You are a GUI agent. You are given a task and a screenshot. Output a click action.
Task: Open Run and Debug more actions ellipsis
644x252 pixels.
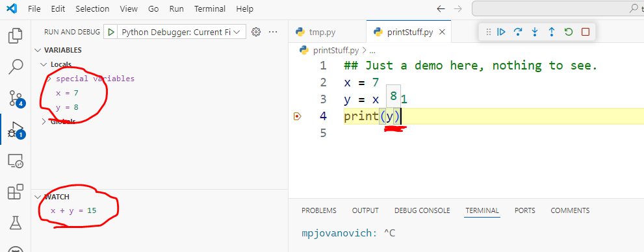point(273,32)
